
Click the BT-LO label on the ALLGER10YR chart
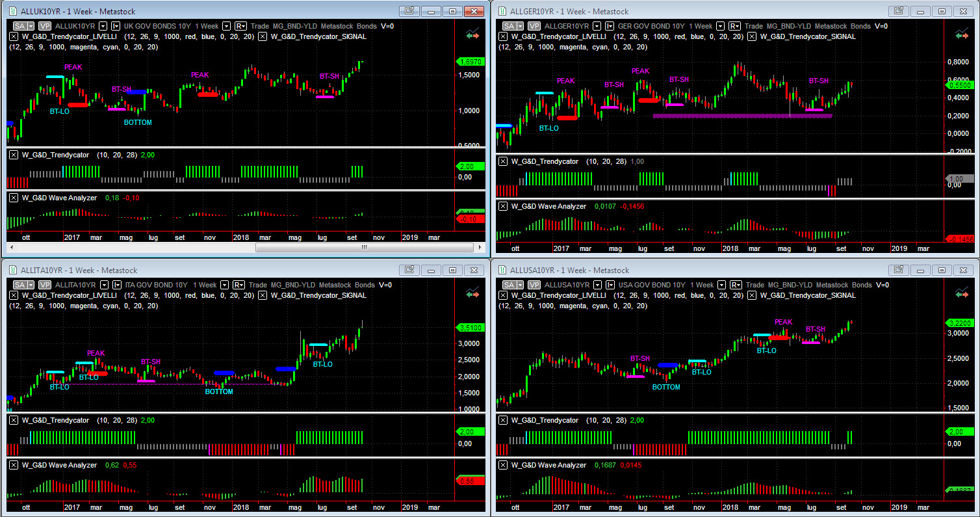pyautogui.click(x=549, y=128)
